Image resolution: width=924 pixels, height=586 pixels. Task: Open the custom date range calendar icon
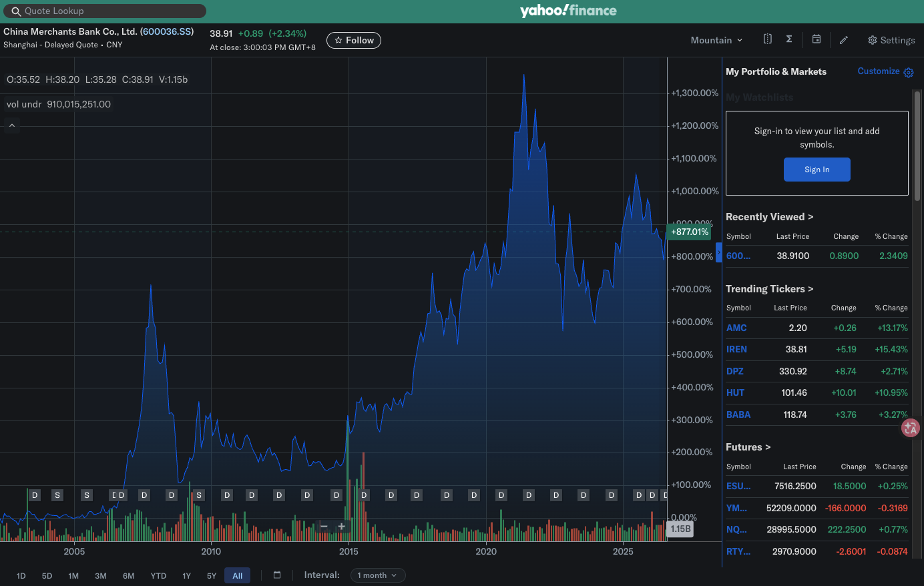pos(277,575)
